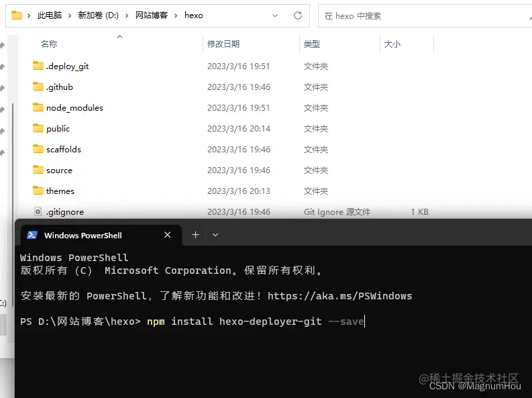Click the npm install command line

[255, 321]
